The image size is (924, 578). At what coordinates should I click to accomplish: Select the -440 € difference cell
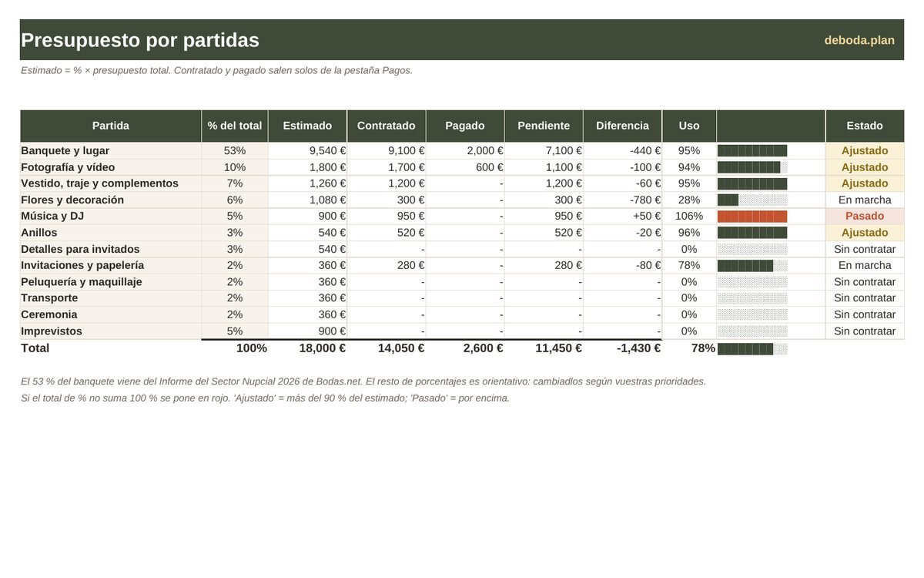622,151
